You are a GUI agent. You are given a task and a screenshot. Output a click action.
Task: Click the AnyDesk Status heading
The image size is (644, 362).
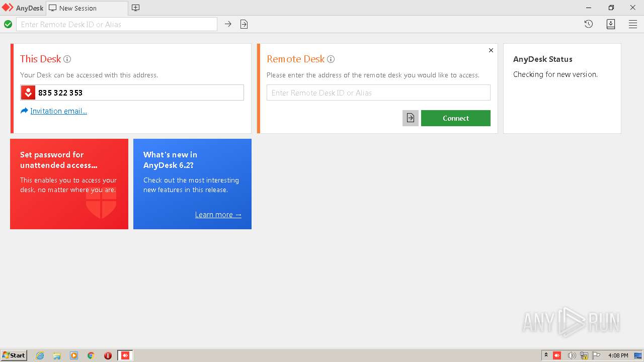click(543, 59)
